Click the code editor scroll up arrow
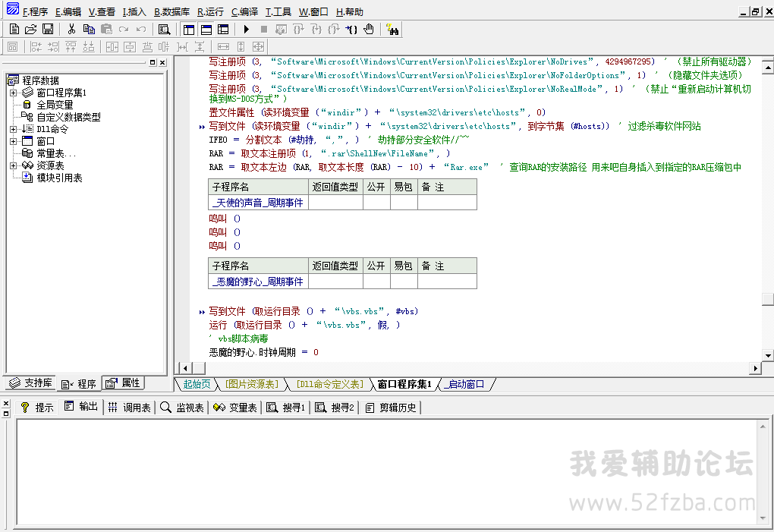This screenshot has height=532, width=774. (x=768, y=67)
